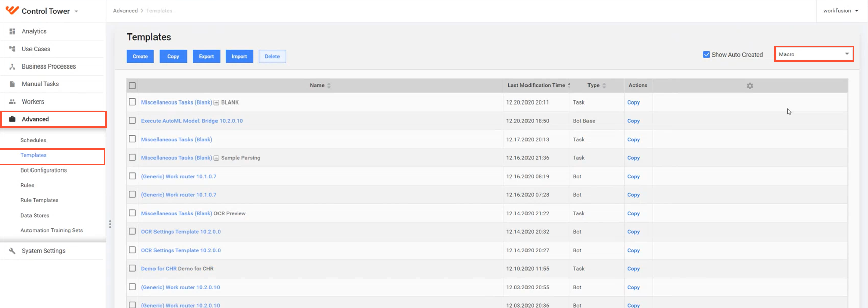Click the Delete button

tap(272, 56)
